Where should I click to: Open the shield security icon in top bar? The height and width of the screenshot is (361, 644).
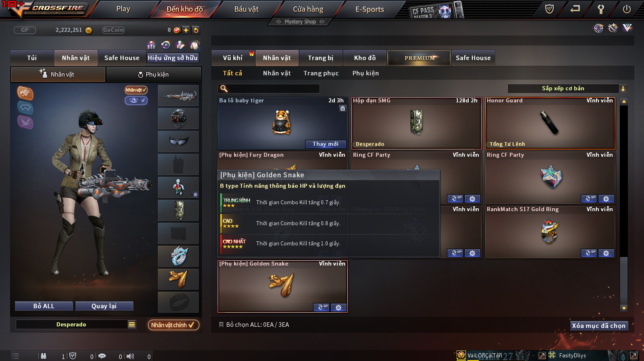(549, 9)
